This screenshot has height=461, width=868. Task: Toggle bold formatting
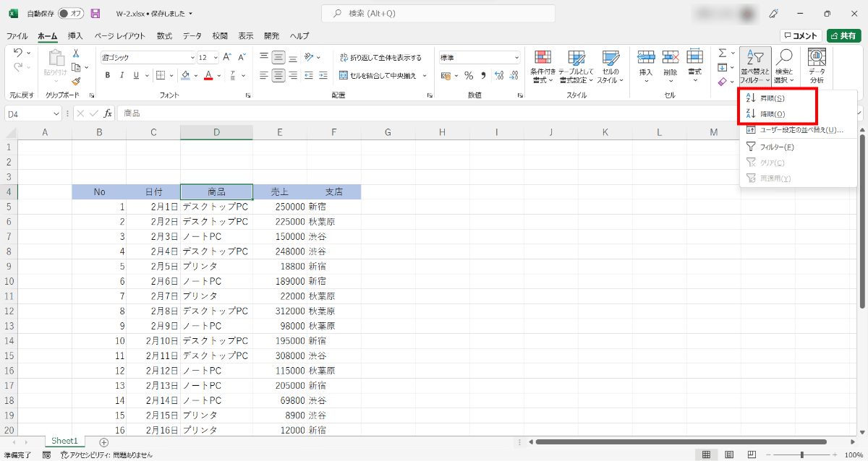pyautogui.click(x=108, y=75)
